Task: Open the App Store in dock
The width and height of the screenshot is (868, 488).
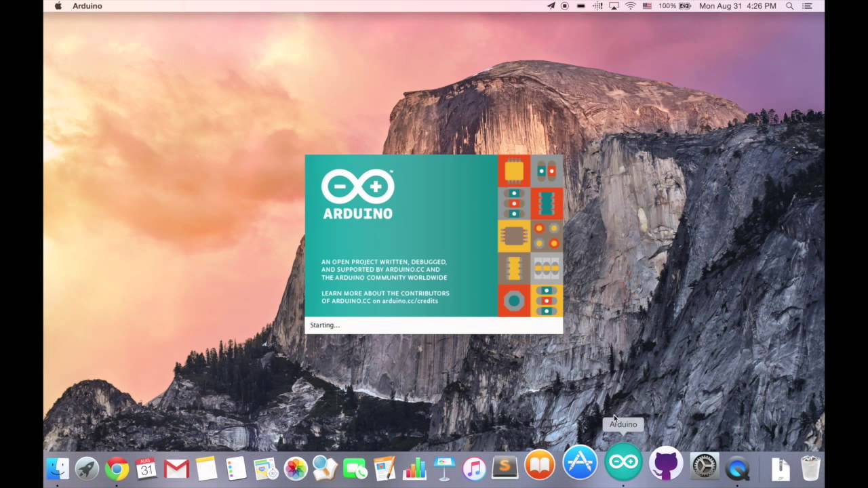Action: 580,464
